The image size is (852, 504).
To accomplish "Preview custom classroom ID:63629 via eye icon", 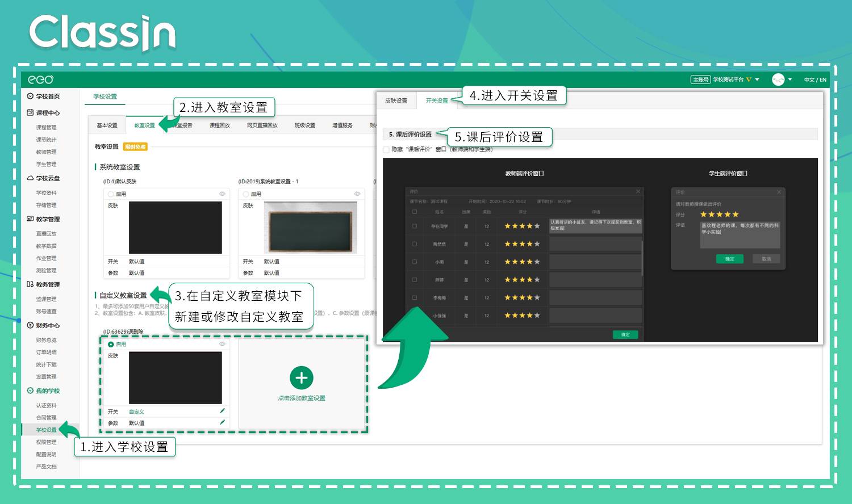I will pos(222,344).
